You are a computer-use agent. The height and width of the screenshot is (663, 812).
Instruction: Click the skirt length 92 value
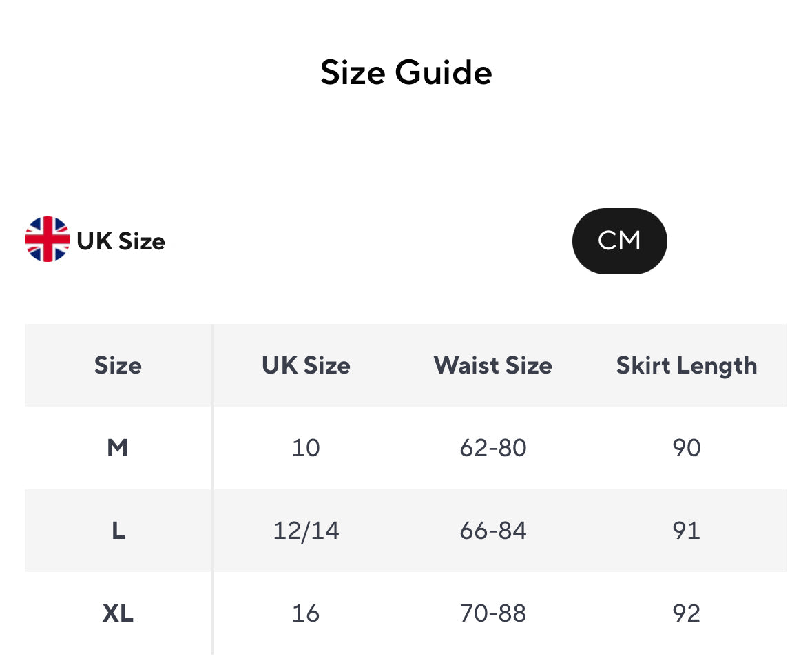686,613
